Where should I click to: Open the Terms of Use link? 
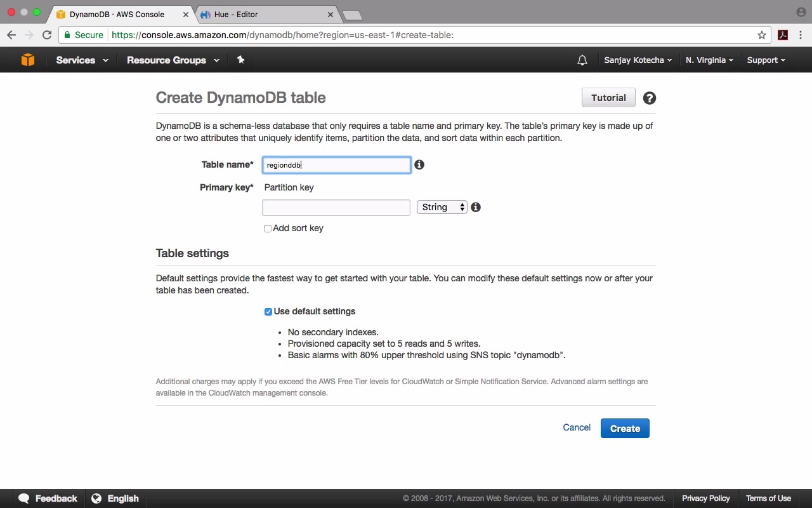click(x=768, y=498)
